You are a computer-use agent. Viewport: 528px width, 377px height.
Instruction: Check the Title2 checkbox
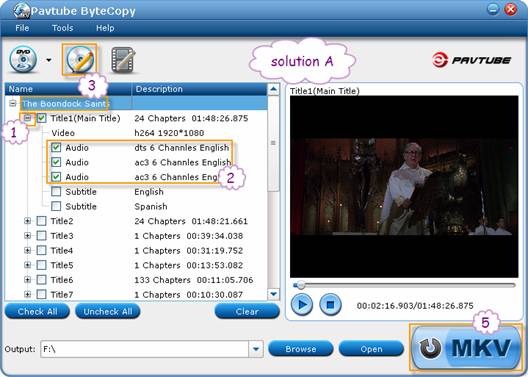pos(41,221)
